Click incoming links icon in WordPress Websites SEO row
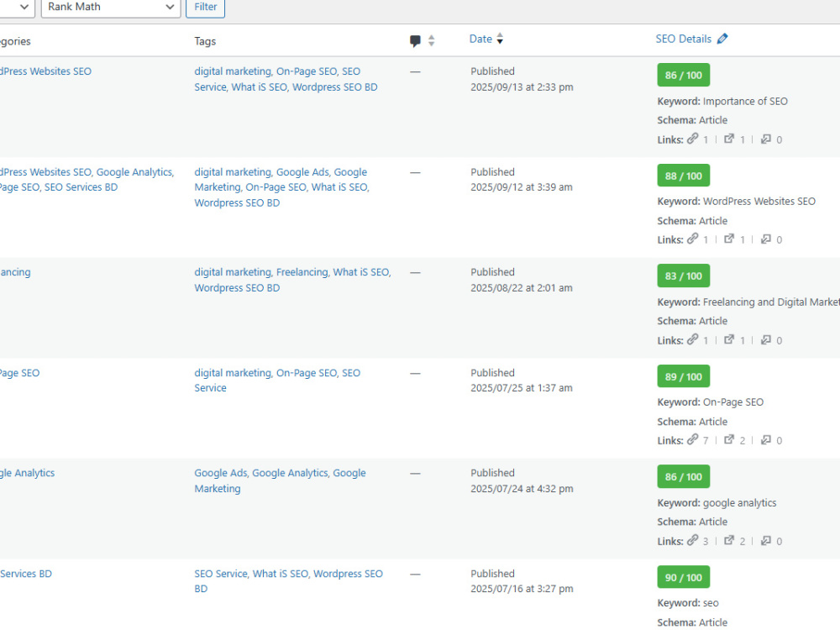This screenshot has height=630, width=840. [766, 239]
